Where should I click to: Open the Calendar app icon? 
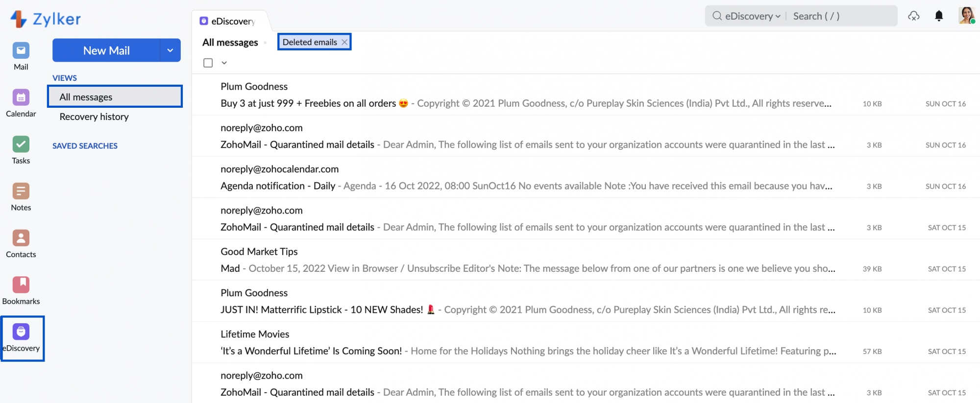[21, 97]
